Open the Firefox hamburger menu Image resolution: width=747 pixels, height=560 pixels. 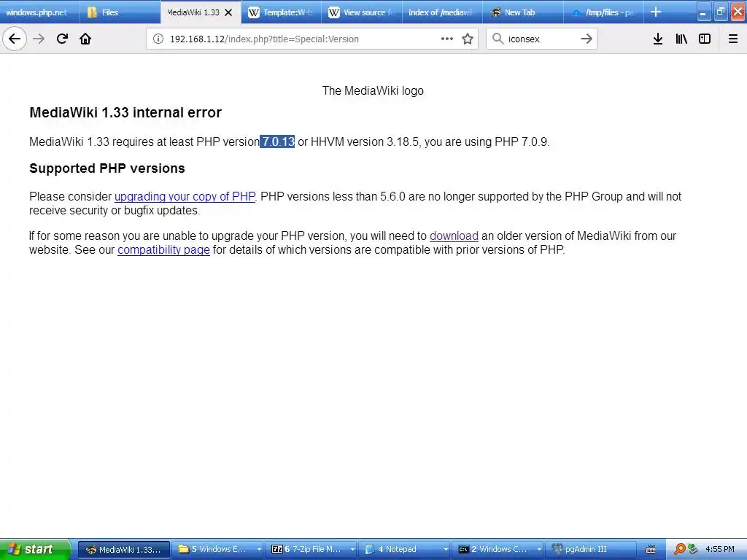click(733, 39)
